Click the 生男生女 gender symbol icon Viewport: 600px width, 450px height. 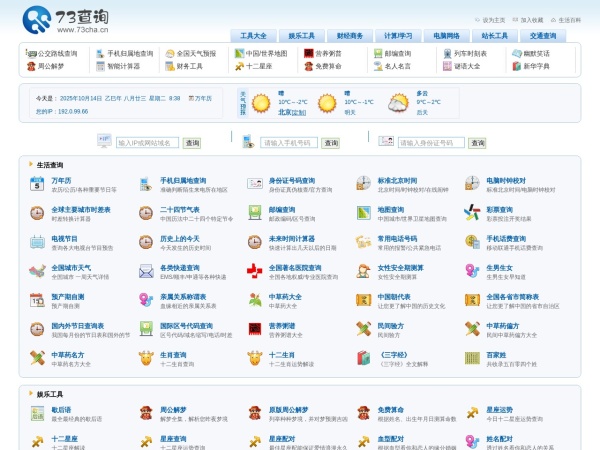pos(472,271)
